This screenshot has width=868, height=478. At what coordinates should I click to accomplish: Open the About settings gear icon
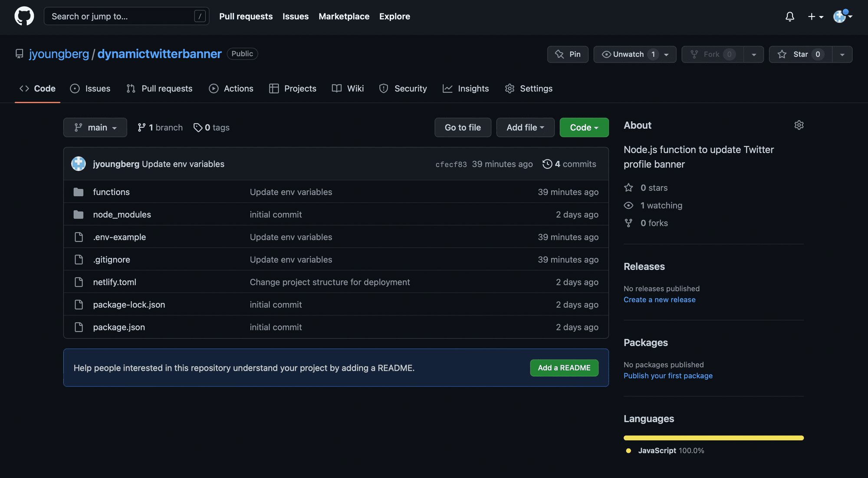(x=799, y=125)
